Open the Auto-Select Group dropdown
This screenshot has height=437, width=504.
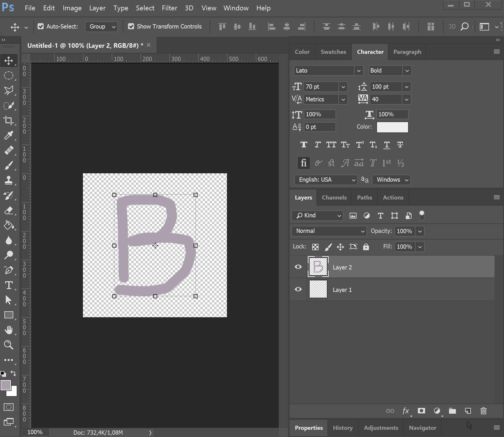(101, 26)
